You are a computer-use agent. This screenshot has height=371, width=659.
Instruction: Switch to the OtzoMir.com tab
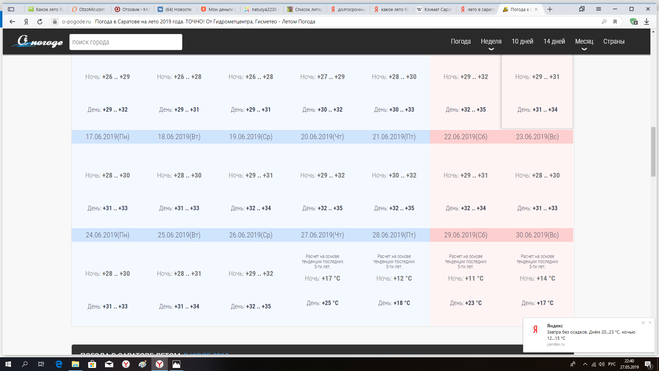pyautogui.click(x=88, y=9)
